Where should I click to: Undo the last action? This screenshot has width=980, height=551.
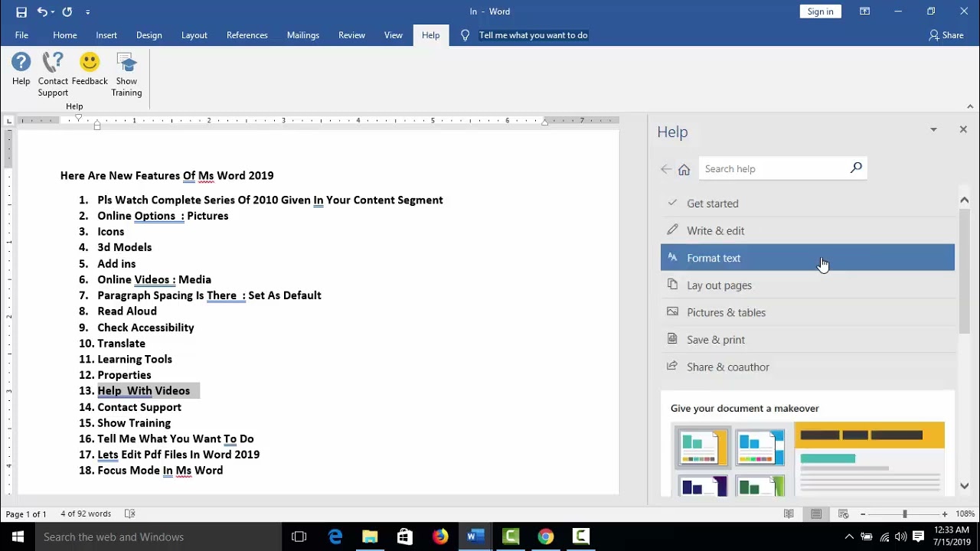click(x=41, y=11)
